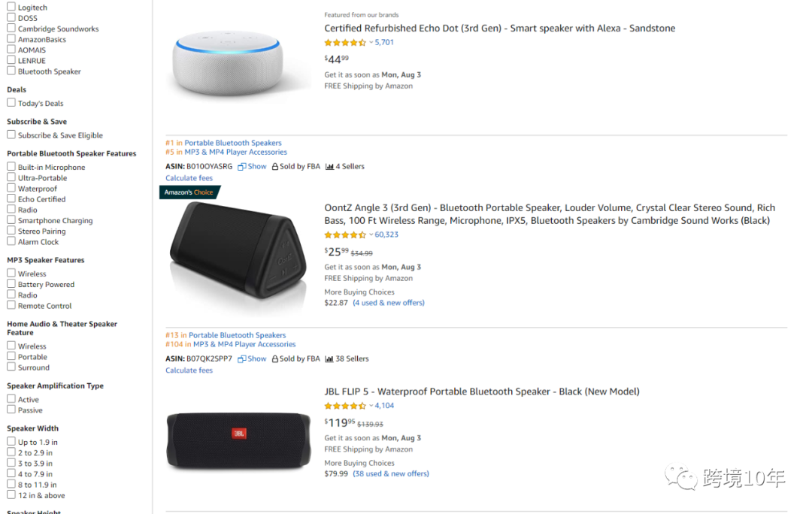This screenshot has width=812, height=514.
Task: Click the OontZ Angle 3 speaker product image
Action: click(238, 252)
